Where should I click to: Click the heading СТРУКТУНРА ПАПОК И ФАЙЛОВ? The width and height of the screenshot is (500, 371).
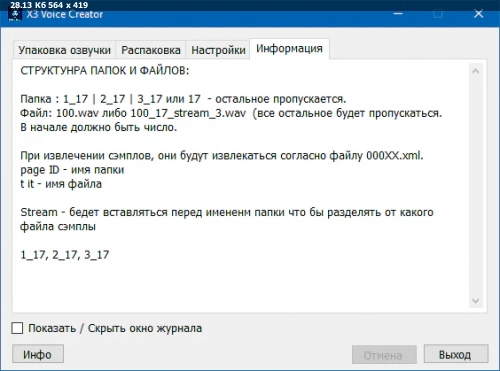click(x=105, y=71)
